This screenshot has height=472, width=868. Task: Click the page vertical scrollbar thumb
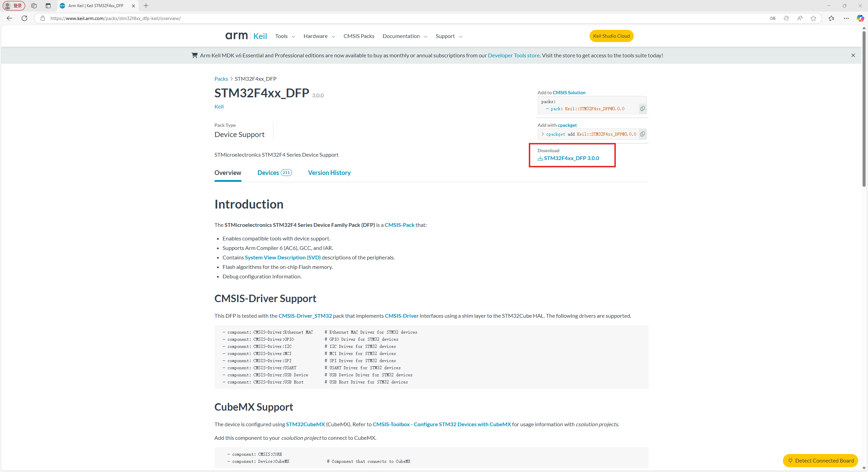[x=864, y=109]
